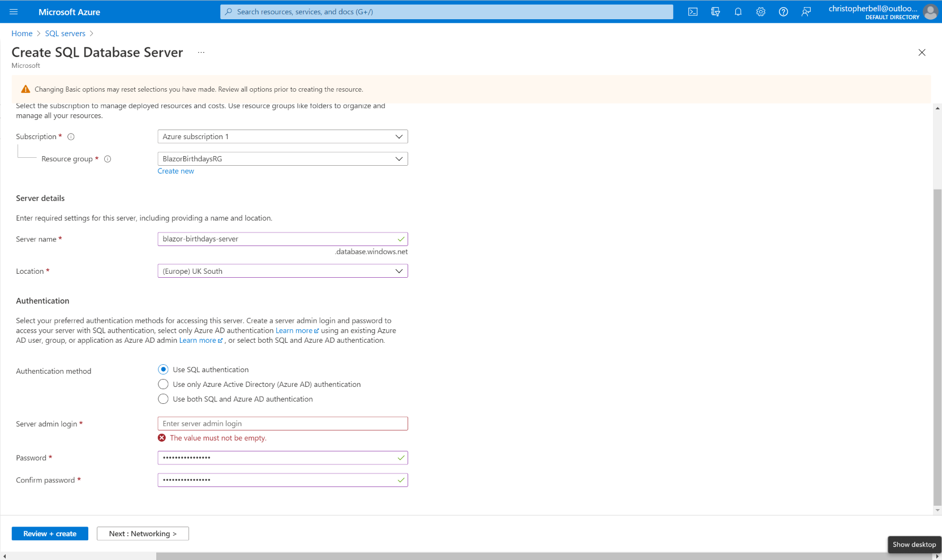Open the Help menu
This screenshot has width=942, height=560.
tap(783, 11)
